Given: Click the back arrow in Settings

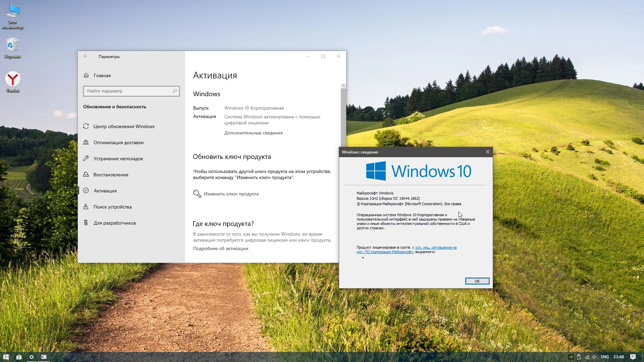Looking at the screenshot, I should pyautogui.click(x=86, y=56).
